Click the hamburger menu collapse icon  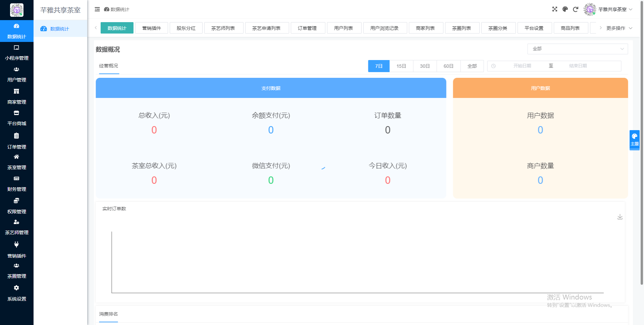click(97, 9)
